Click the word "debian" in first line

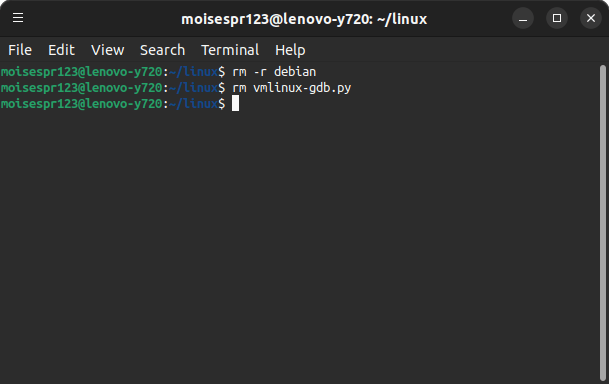click(x=295, y=72)
